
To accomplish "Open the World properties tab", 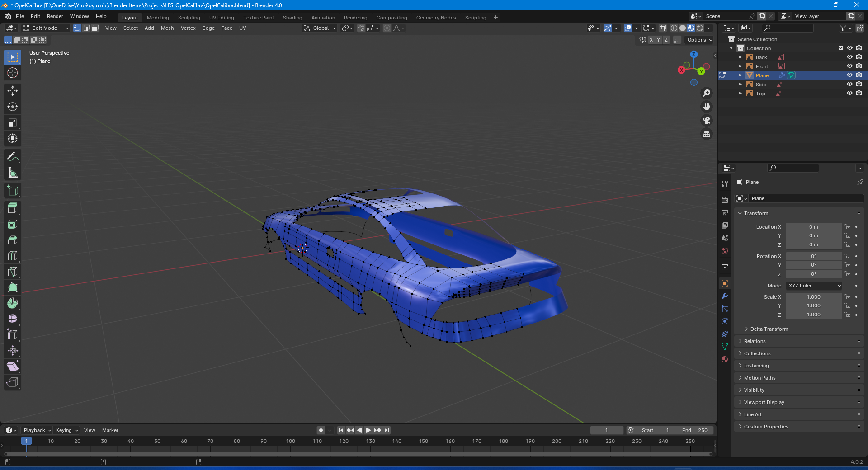I will [x=725, y=251].
